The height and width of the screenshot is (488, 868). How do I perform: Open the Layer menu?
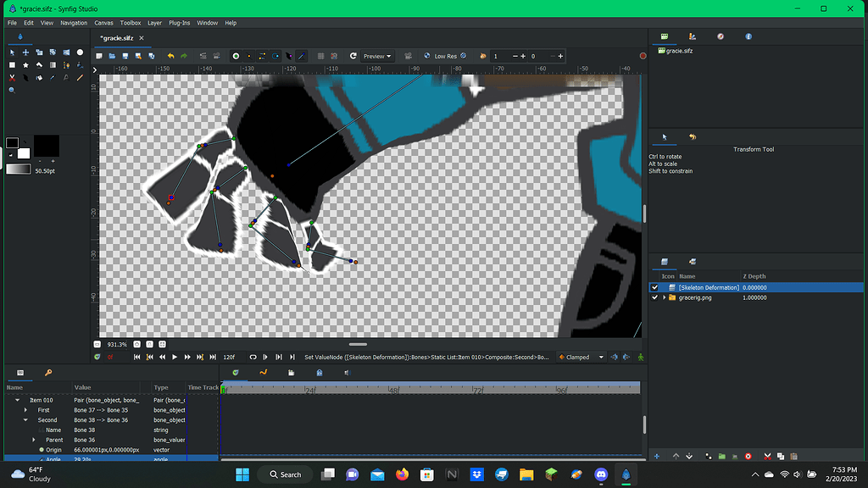(x=153, y=23)
